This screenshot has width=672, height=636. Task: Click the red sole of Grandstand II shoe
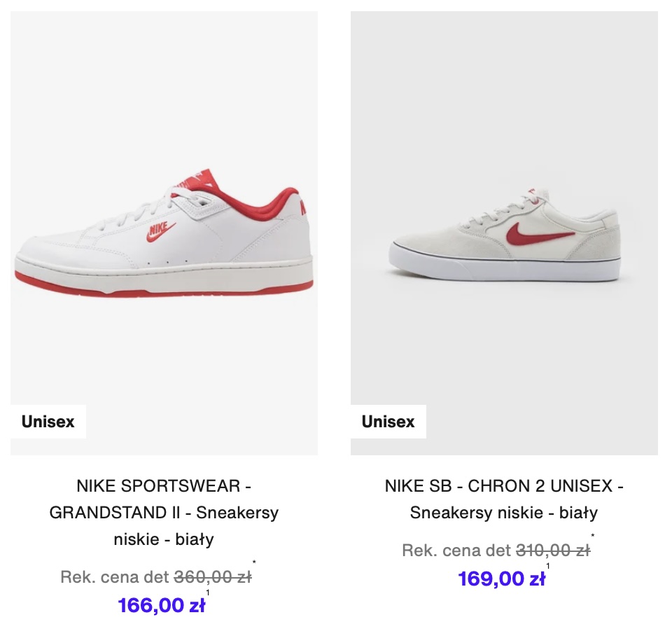click(x=164, y=286)
